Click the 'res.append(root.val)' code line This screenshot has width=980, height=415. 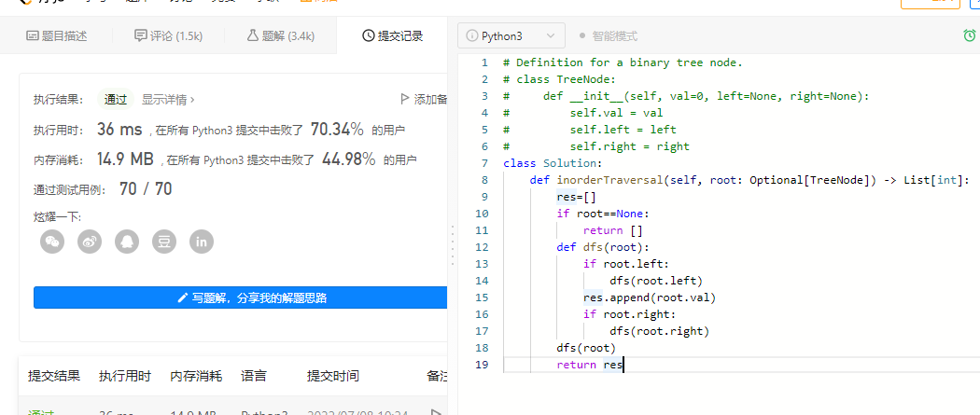[x=650, y=297]
